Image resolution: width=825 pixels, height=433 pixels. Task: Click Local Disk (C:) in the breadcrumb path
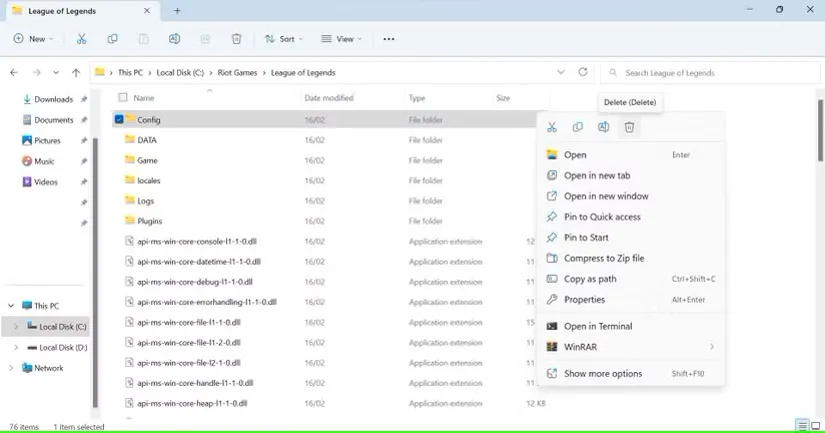[180, 73]
